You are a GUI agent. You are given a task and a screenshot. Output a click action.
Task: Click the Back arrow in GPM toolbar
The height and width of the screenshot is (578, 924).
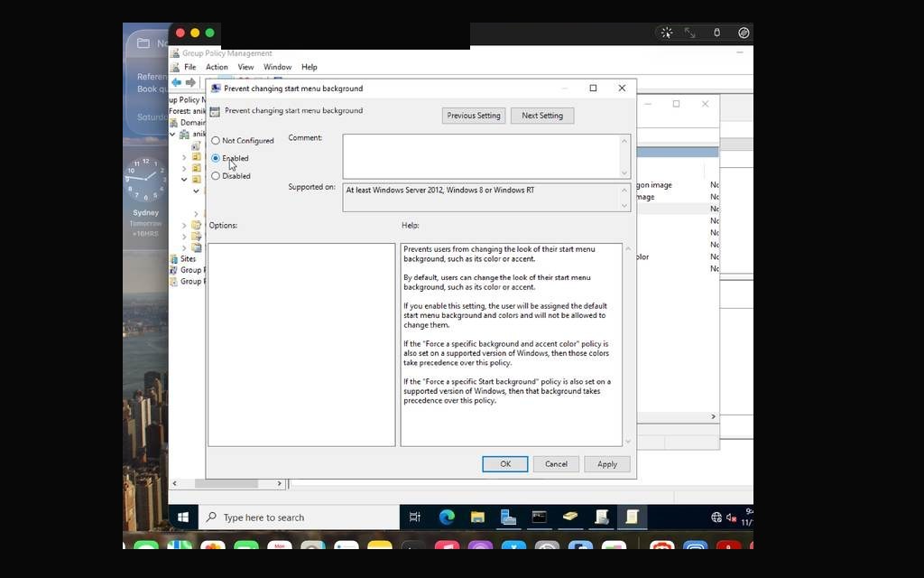click(x=176, y=82)
